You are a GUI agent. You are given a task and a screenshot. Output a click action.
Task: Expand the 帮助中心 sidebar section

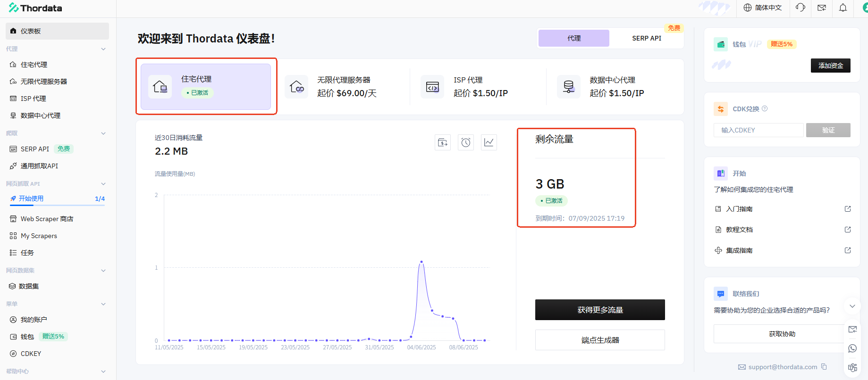point(103,372)
